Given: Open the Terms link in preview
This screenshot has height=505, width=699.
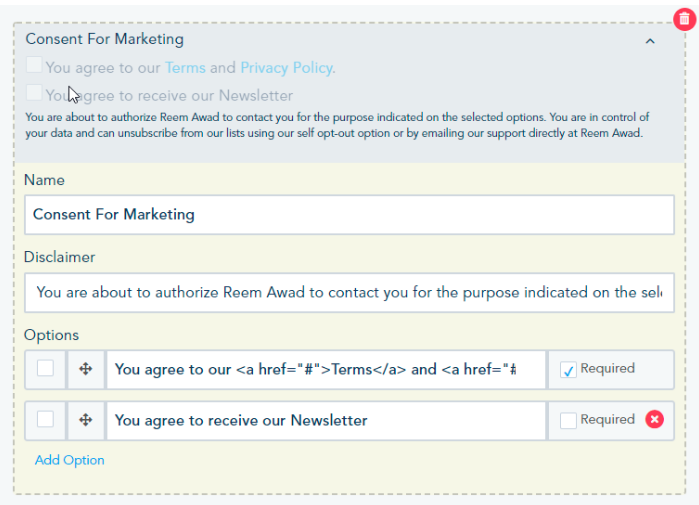Looking at the screenshot, I should click(185, 68).
